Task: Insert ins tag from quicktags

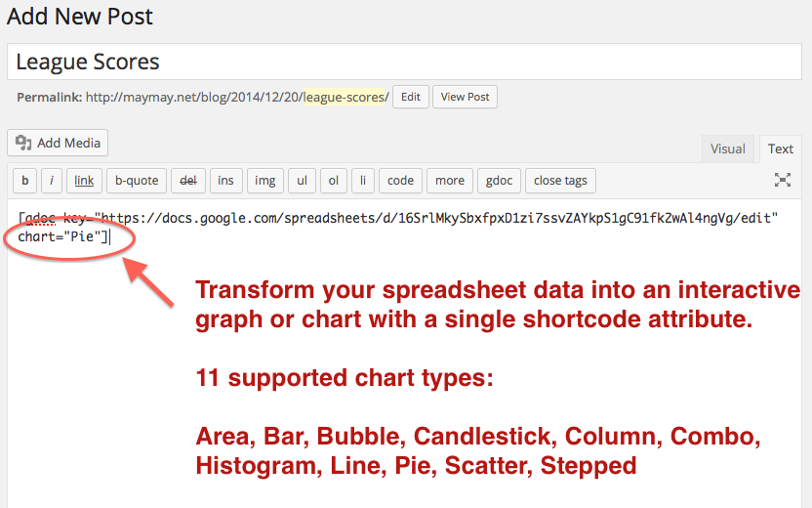Action: click(225, 181)
